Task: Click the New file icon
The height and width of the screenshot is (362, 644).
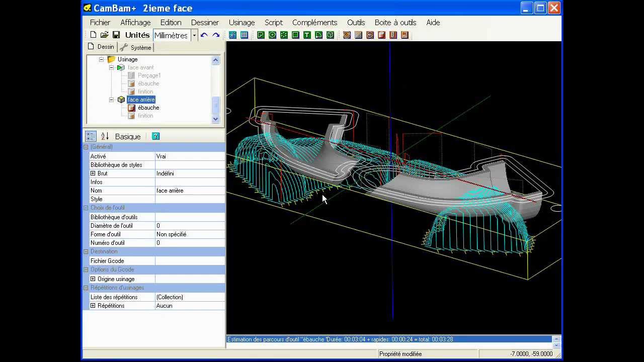Action: [93, 35]
